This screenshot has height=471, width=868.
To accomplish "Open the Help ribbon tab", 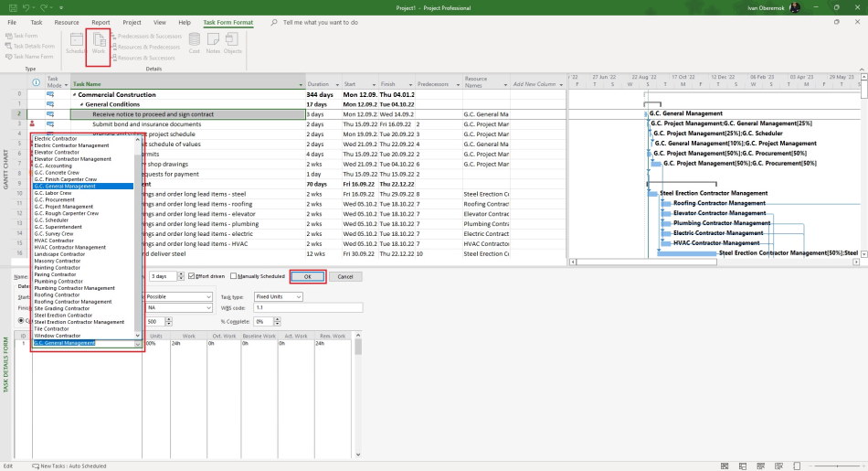I will 185,23.
